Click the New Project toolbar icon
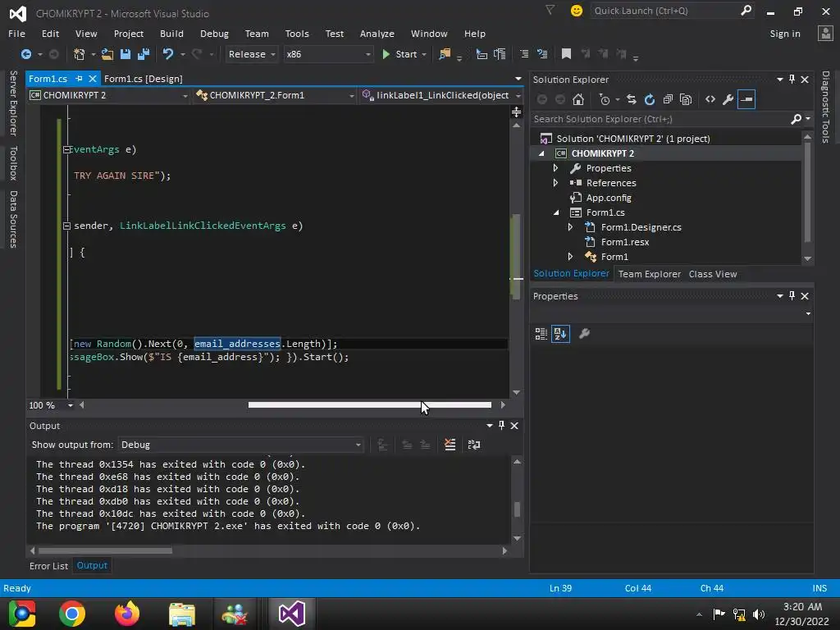Image resolution: width=840 pixels, height=630 pixels. (80, 54)
